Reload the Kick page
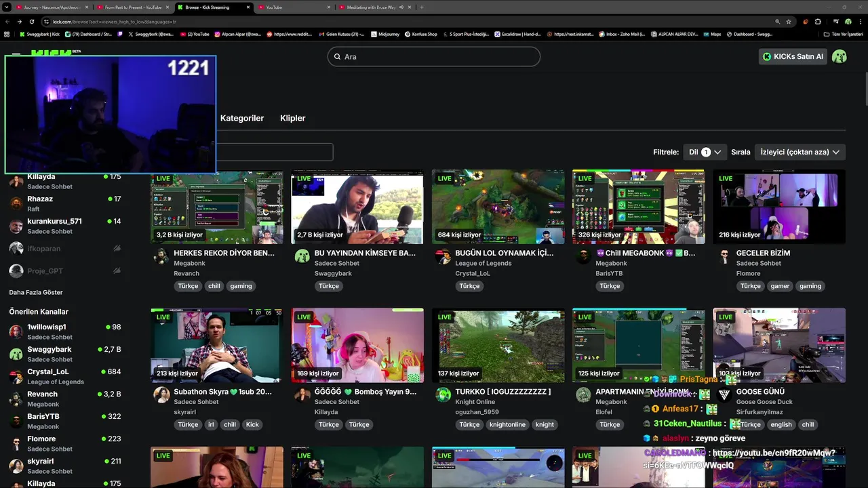Image resolution: width=868 pixels, height=488 pixels. [x=31, y=22]
